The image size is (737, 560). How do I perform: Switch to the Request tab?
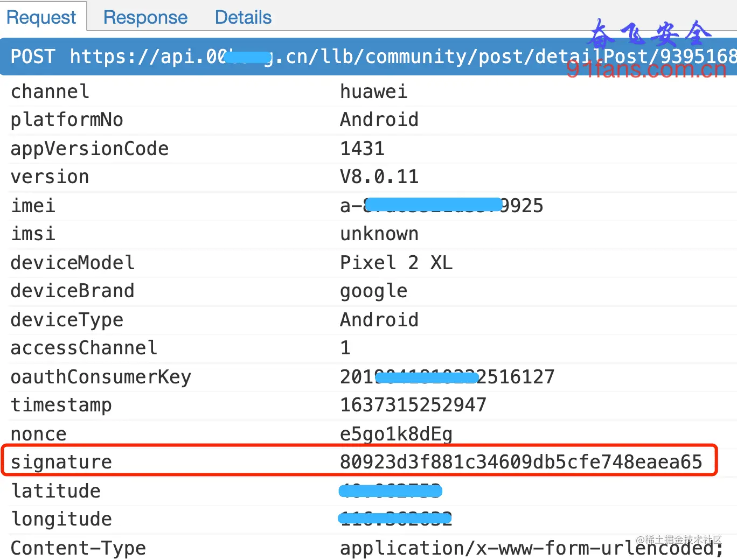tap(41, 17)
